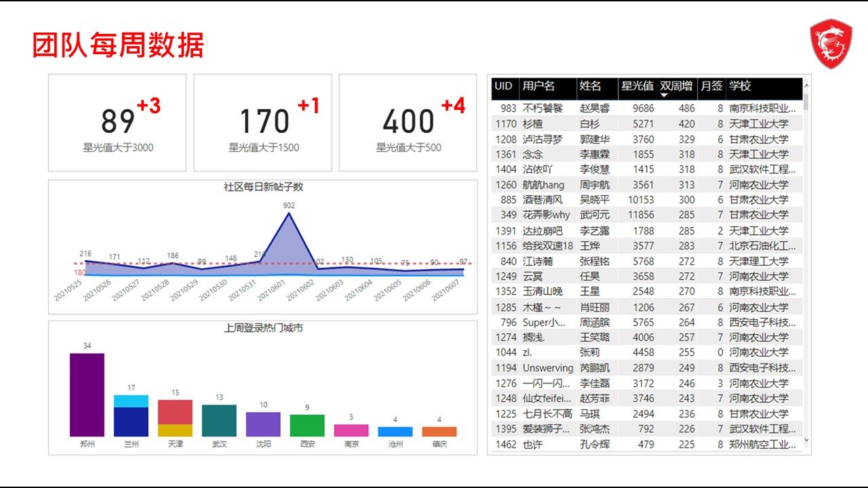Select the teal 武汉 bar
The image size is (868, 488).
click(219, 420)
